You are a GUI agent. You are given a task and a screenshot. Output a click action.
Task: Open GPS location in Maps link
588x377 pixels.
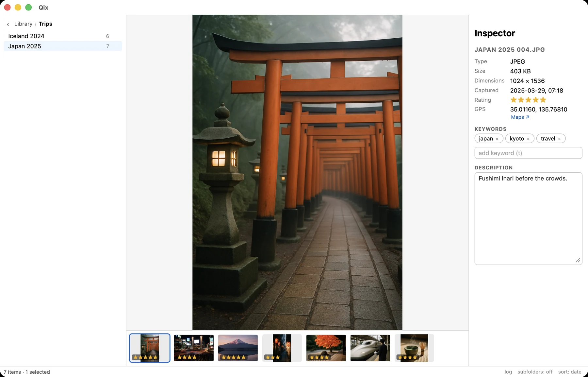pos(520,117)
